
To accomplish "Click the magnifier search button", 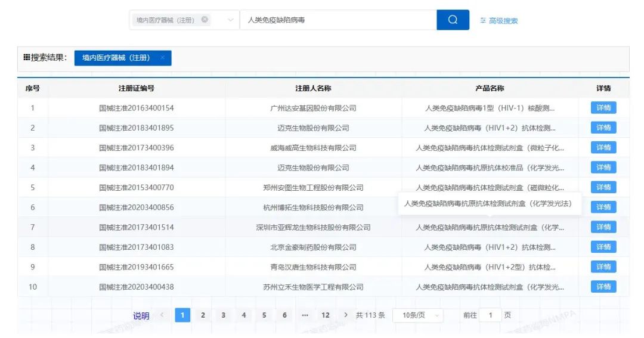I will pos(453,20).
